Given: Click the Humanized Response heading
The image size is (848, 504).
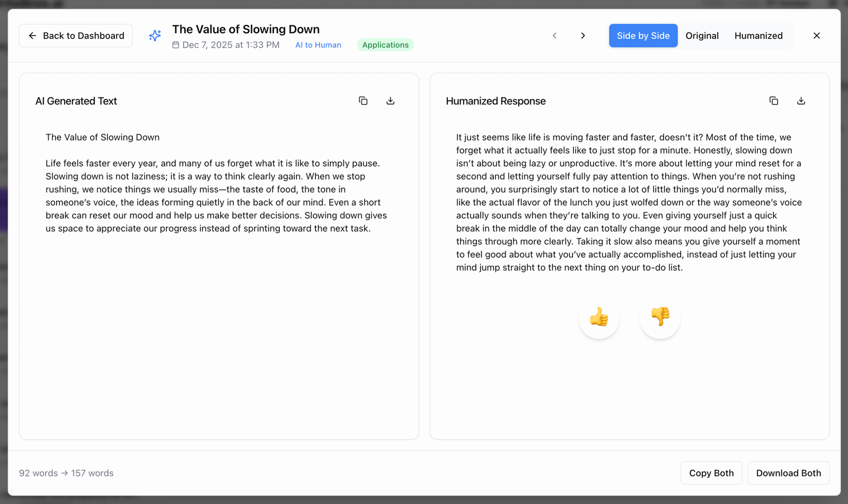Looking at the screenshot, I should point(496,101).
